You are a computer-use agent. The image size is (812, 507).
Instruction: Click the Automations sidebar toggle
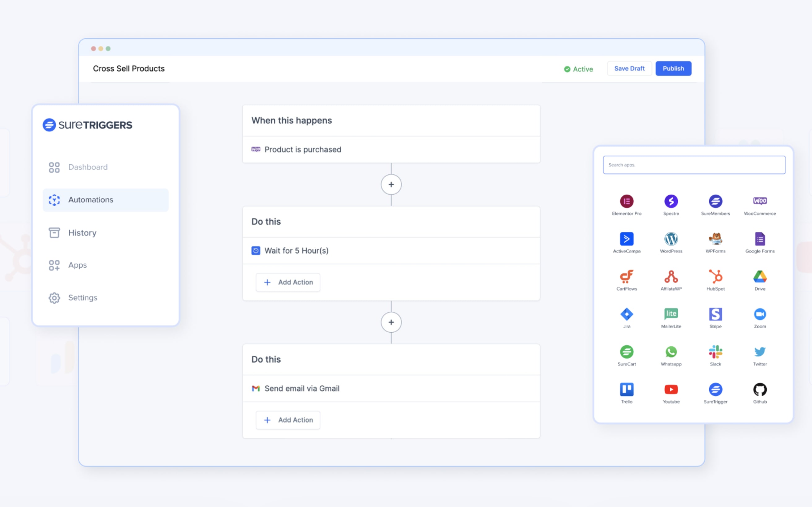[x=105, y=200]
